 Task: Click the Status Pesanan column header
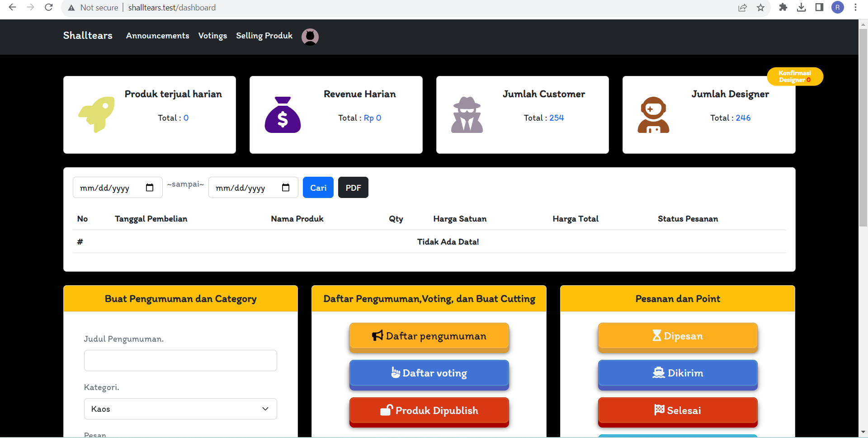pyautogui.click(x=688, y=219)
